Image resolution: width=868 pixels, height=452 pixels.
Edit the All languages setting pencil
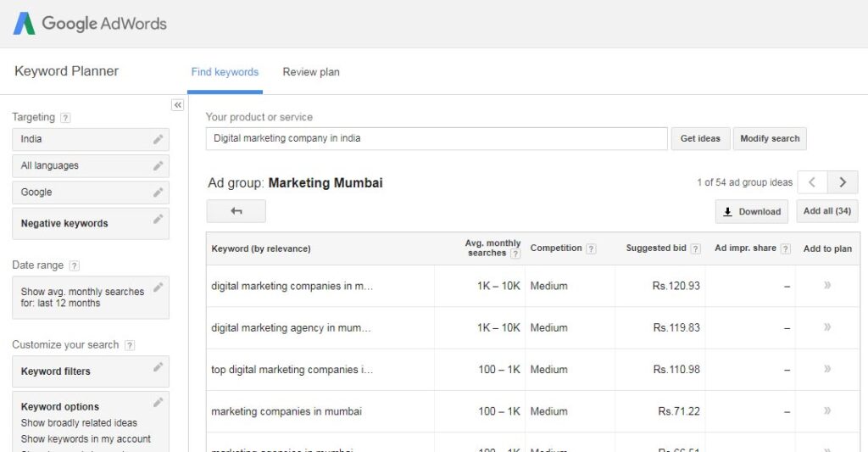159,165
